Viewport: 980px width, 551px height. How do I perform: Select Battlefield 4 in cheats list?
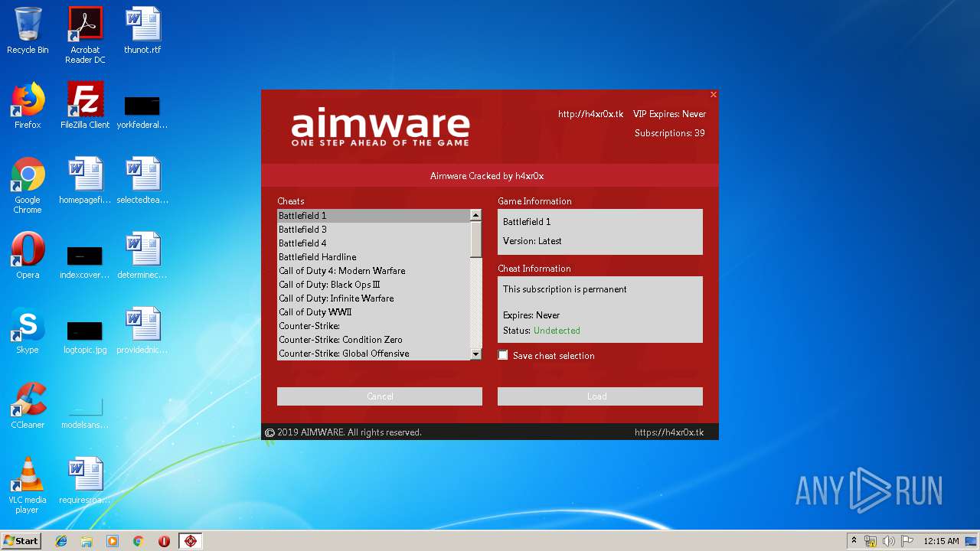(374, 243)
